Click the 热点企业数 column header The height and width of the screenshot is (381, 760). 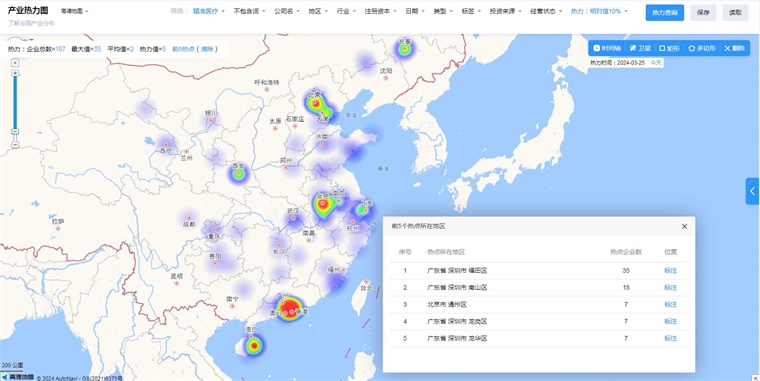626,252
